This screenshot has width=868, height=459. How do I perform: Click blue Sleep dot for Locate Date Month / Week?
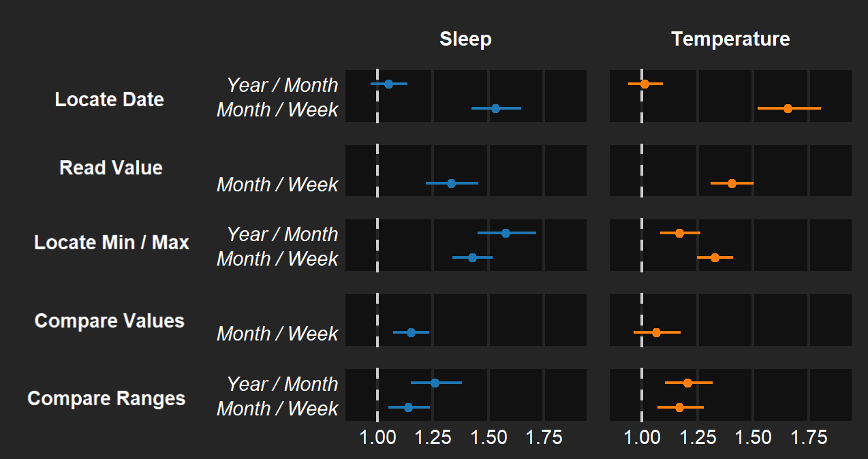pos(495,108)
